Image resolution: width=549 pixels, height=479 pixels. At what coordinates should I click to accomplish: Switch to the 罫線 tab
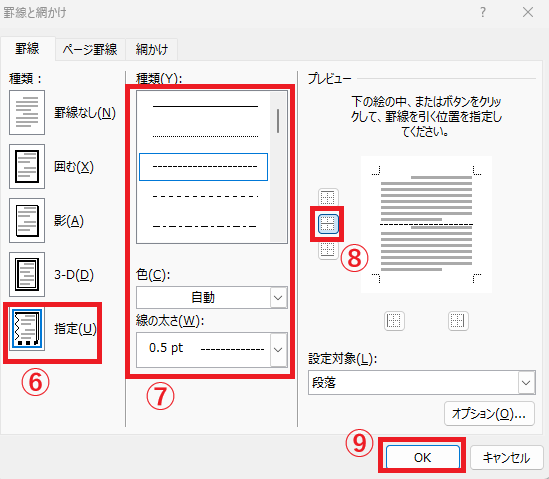[28, 49]
